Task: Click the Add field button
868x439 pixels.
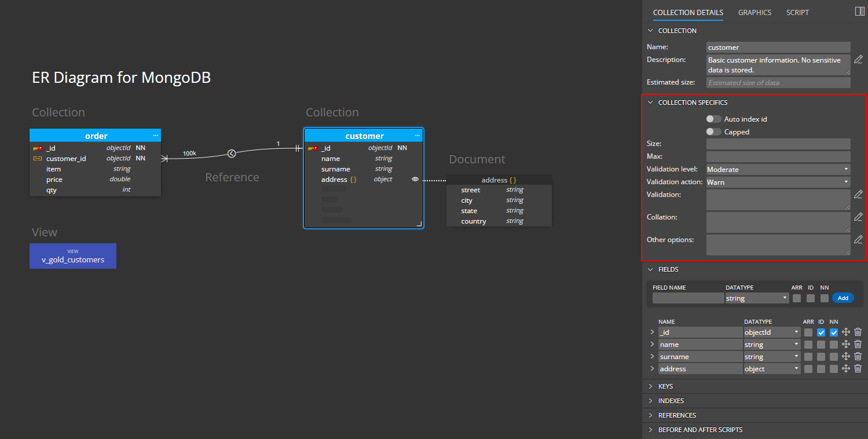Action: click(843, 298)
